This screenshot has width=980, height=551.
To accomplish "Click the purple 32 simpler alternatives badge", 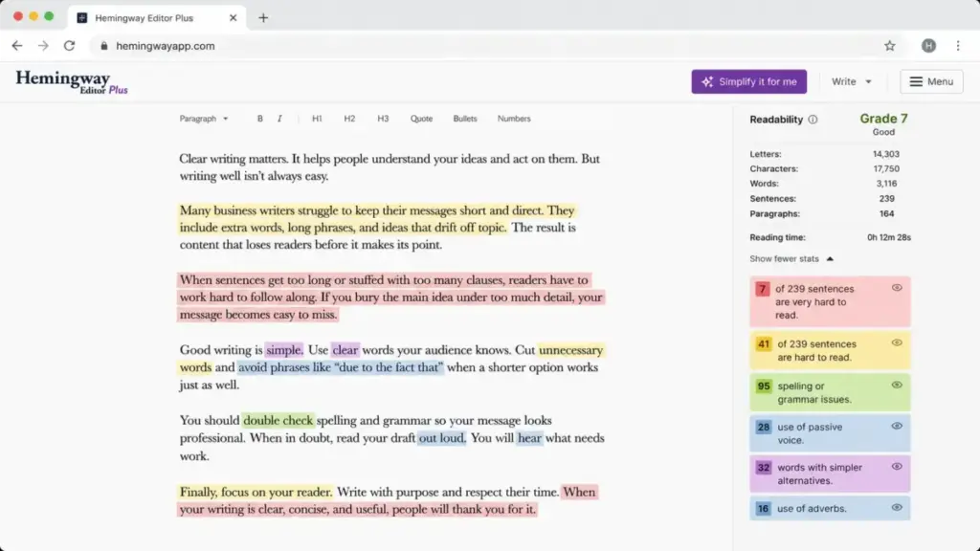I will [763, 468].
